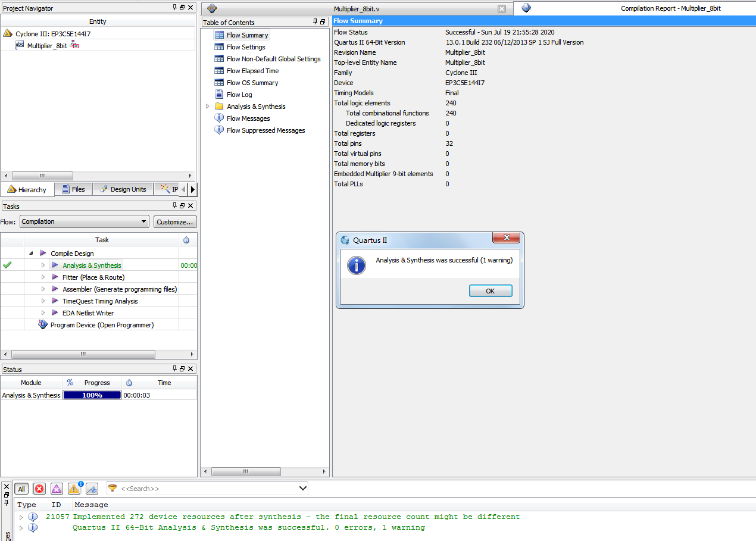
Task: Show only error messages filter icon
Action: [x=39, y=489]
